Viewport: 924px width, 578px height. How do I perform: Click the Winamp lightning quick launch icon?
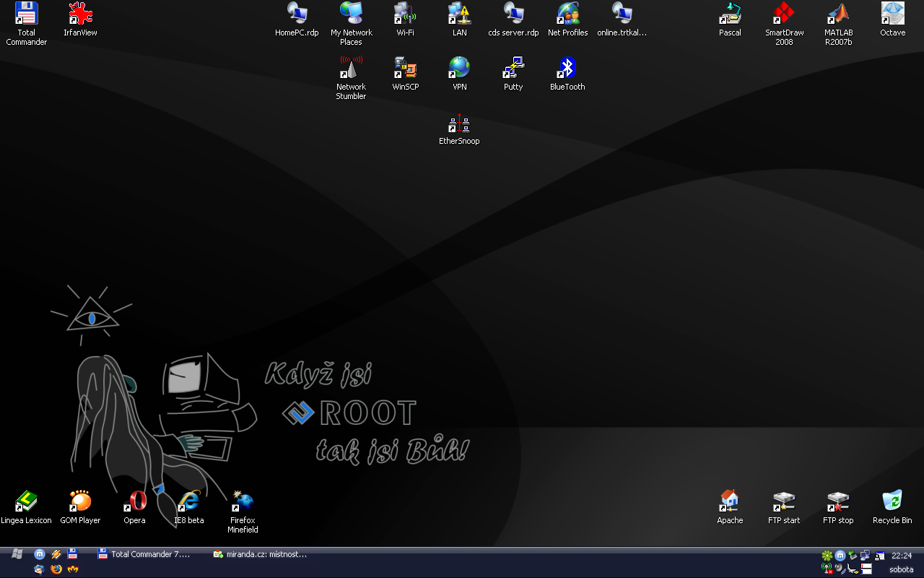point(56,554)
